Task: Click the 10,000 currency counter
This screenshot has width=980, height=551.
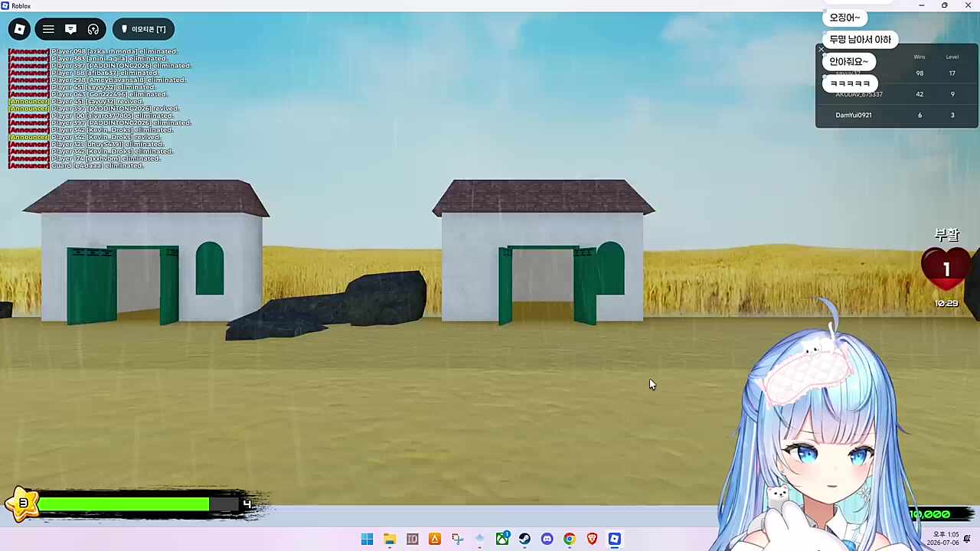Action: tap(929, 514)
